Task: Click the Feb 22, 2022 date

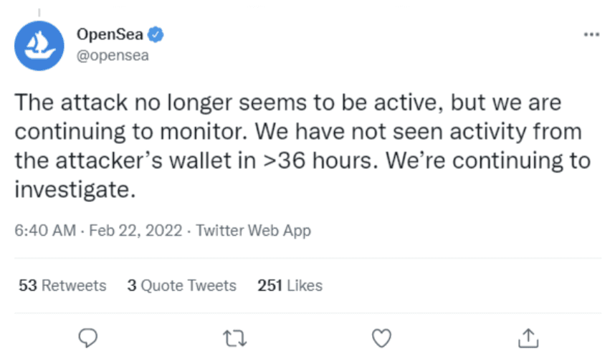Action: tap(135, 230)
